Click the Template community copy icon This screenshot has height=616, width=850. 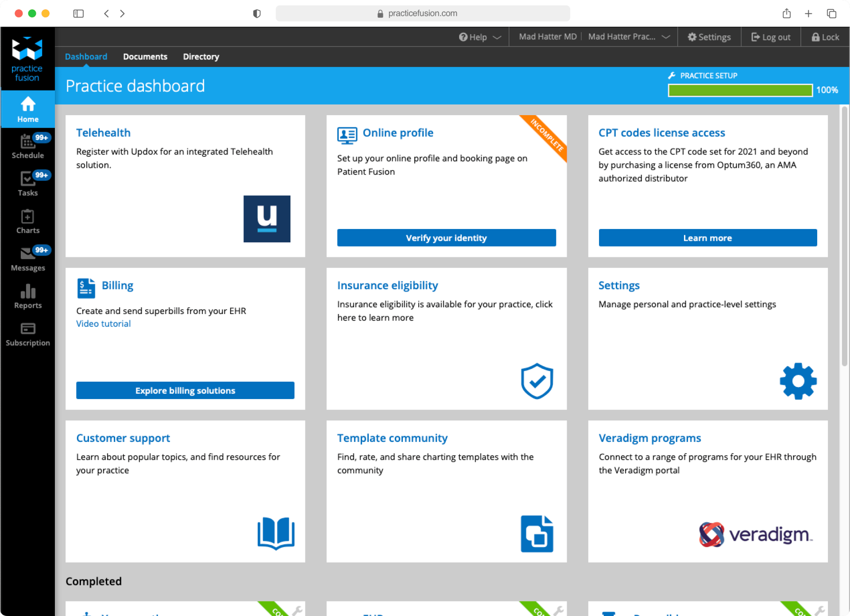(537, 534)
